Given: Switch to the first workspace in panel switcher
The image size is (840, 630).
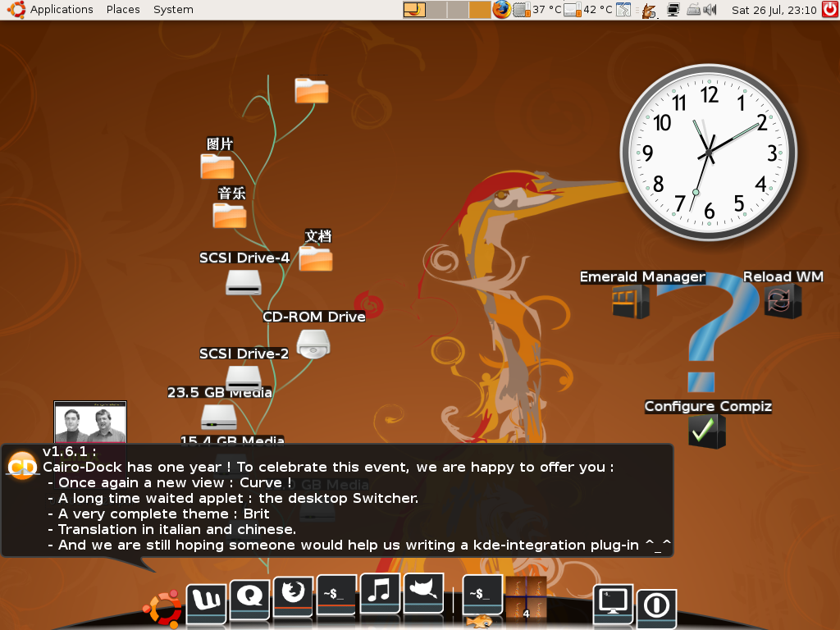Looking at the screenshot, I should click(414, 10).
